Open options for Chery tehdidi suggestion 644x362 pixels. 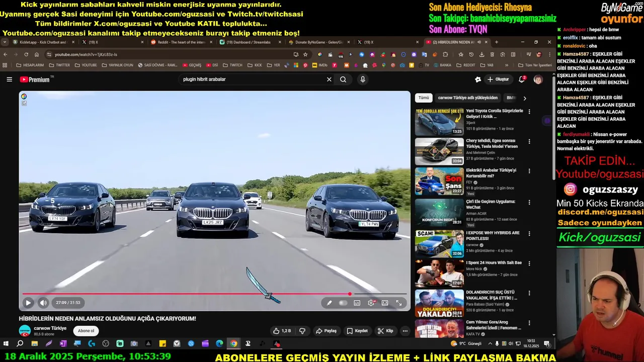coord(529,142)
